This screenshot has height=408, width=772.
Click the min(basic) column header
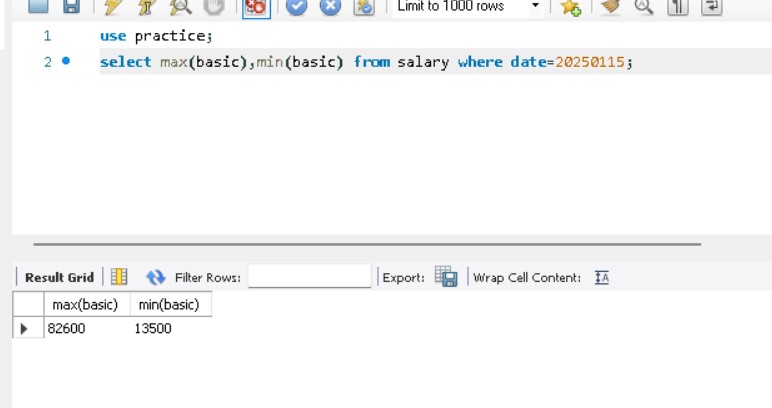(x=171, y=305)
